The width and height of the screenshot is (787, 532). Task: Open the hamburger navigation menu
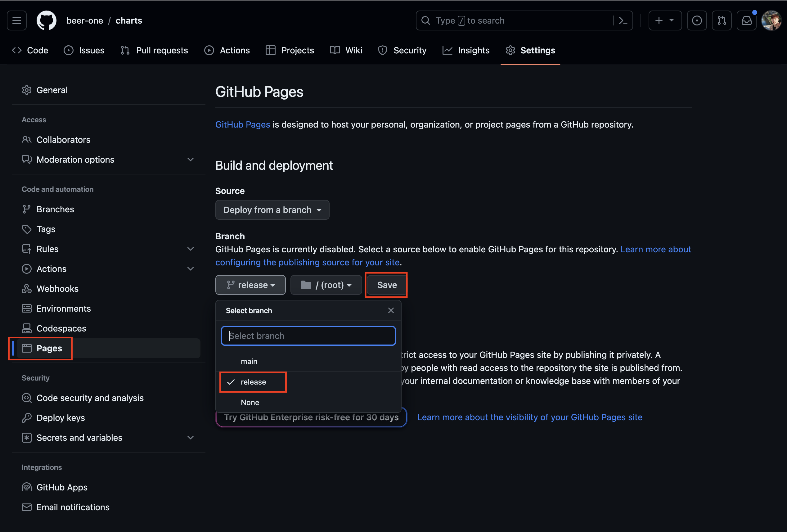point(16,21)
